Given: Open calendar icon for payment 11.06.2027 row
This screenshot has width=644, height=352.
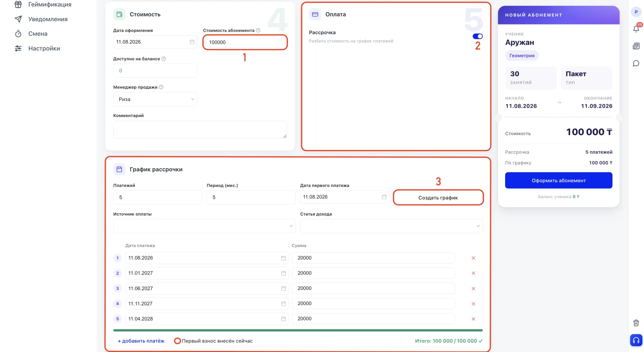Looking at the screenshot, I should (283, 288).
